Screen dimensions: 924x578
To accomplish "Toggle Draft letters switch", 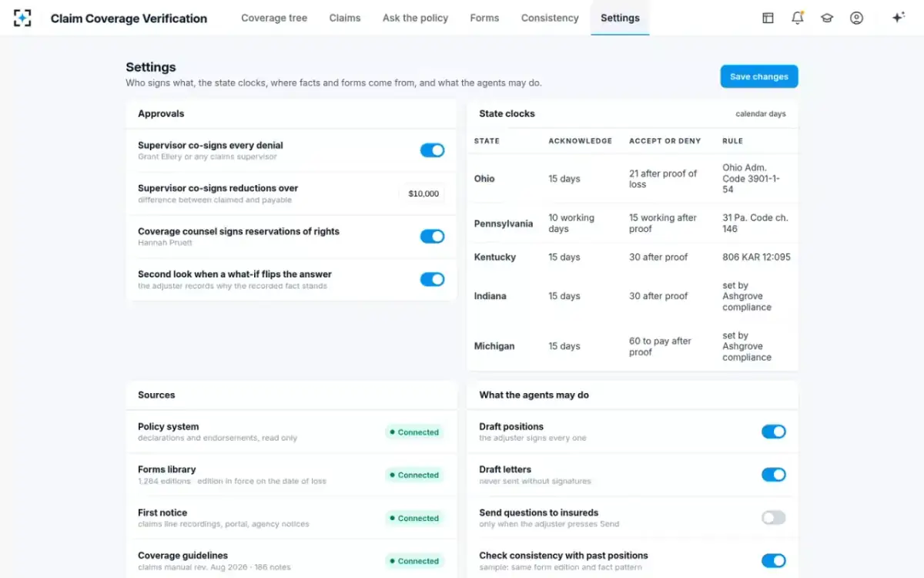I will coord(774,475).
